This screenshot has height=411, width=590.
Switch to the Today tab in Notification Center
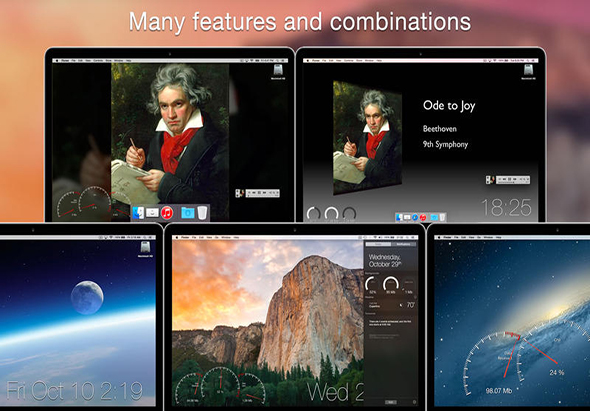pyautogui.click(x=379, y=244)
